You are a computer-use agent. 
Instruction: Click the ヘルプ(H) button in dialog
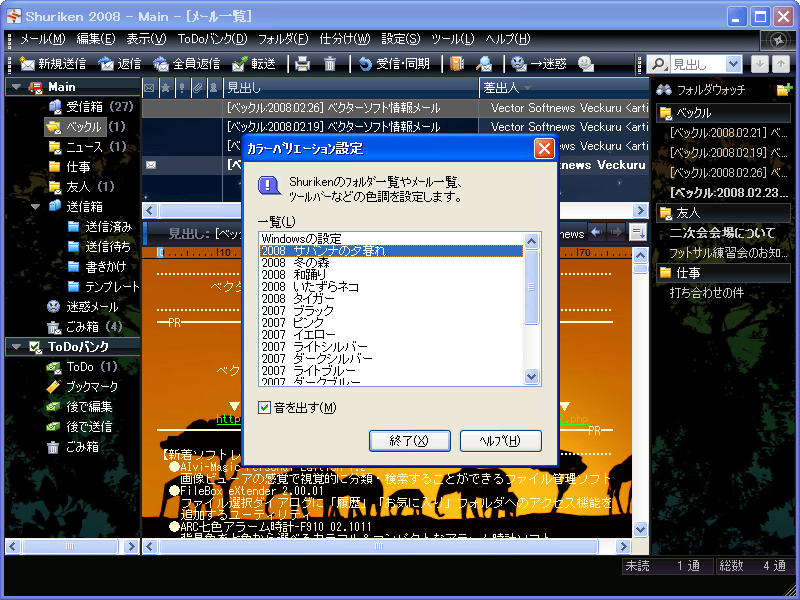click(501, 441)
